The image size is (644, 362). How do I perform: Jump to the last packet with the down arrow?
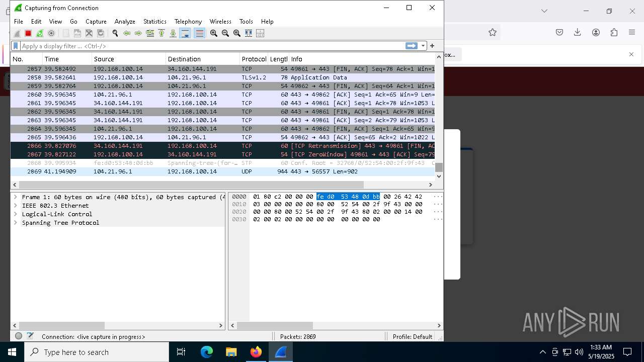(x=173, y=33)
